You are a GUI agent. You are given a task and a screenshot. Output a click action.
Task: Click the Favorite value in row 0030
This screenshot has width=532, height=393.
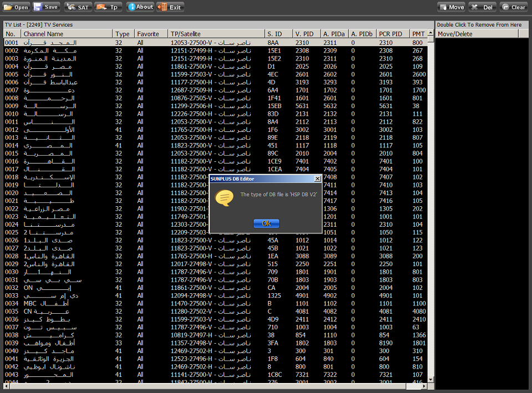pos(140,272)
